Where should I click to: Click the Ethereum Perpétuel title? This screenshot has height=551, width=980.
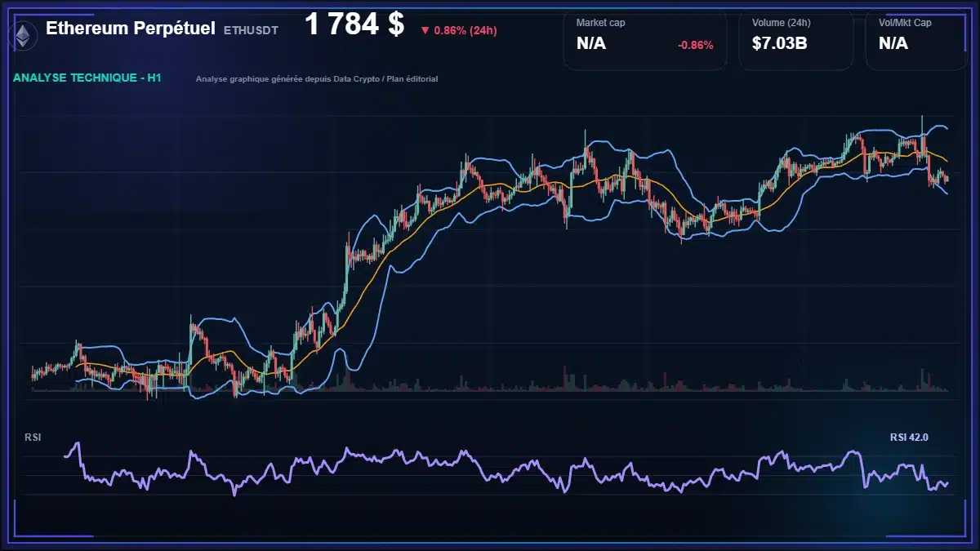pos(131,29)
